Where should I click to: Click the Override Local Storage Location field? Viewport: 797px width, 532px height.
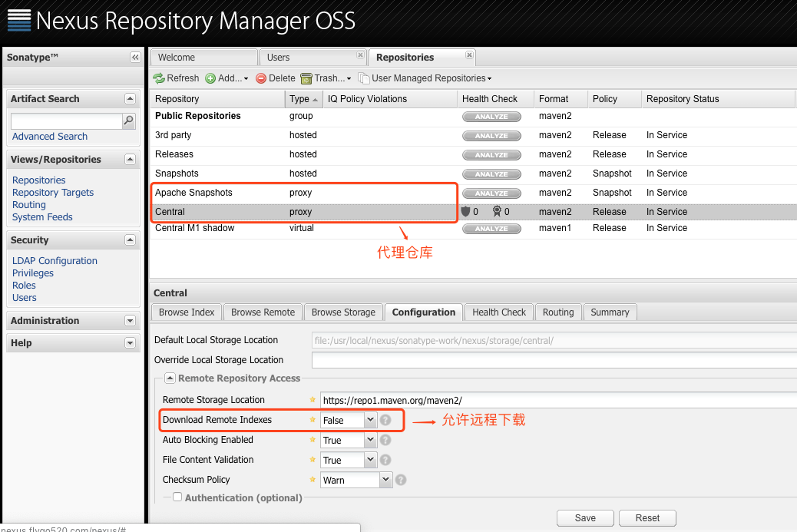pos(554,360)
